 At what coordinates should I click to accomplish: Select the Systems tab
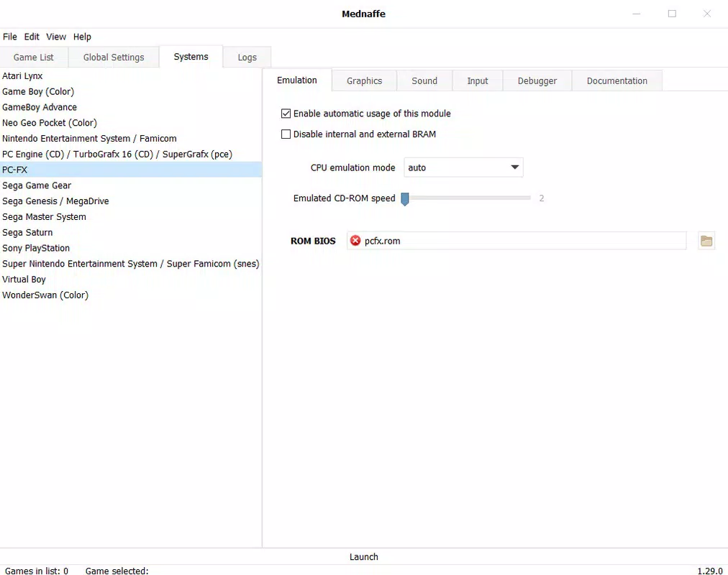pos(191,57)
